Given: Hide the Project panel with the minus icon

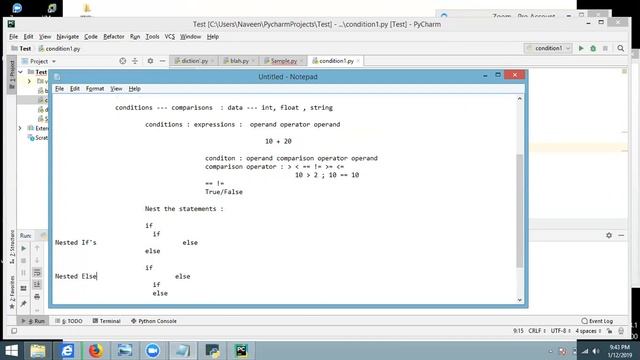Looking at the screenshot, I should (162, 61).
